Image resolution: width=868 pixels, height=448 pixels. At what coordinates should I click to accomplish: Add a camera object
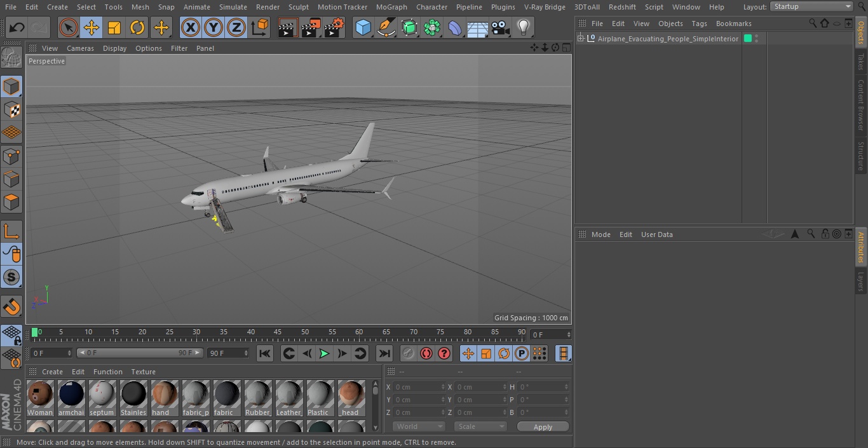tap(501, 27)
